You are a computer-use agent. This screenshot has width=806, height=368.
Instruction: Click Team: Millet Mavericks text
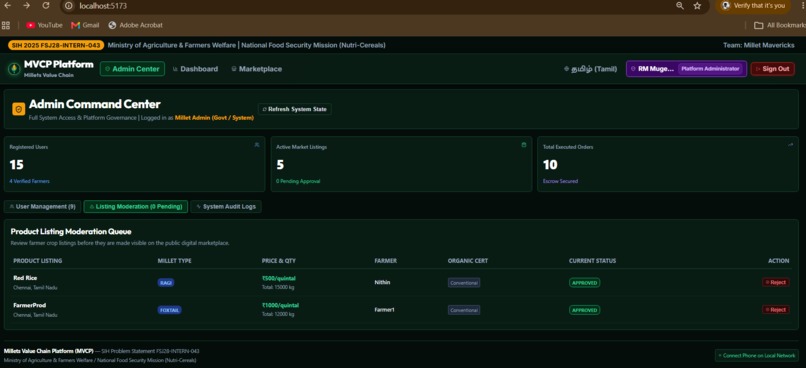pyautogui.click(x=759, y=45)
